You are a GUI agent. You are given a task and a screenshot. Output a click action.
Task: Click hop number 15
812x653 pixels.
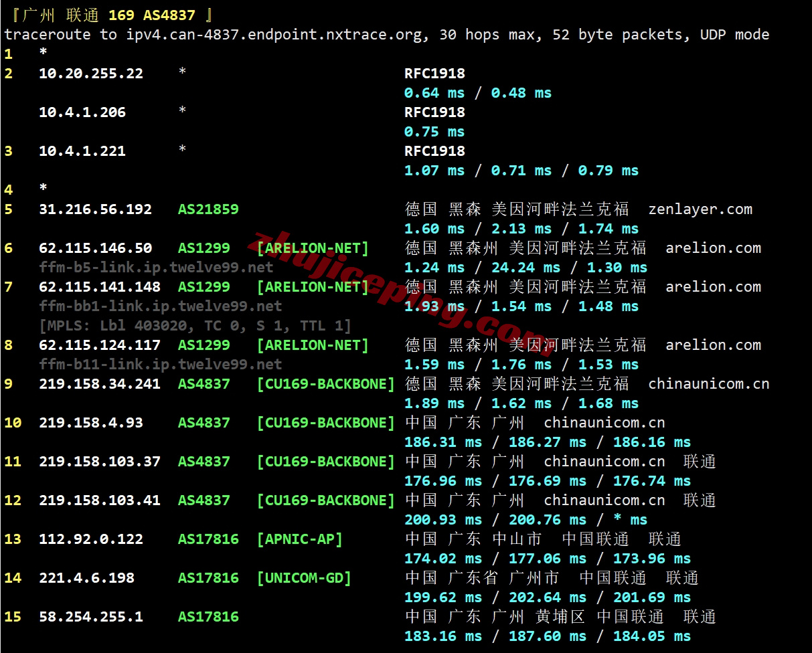pos(13,617)
